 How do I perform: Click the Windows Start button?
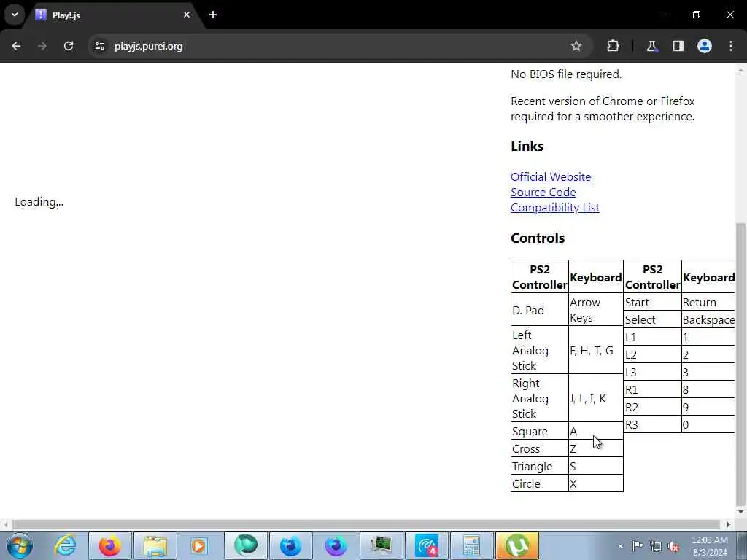point(20,545)
